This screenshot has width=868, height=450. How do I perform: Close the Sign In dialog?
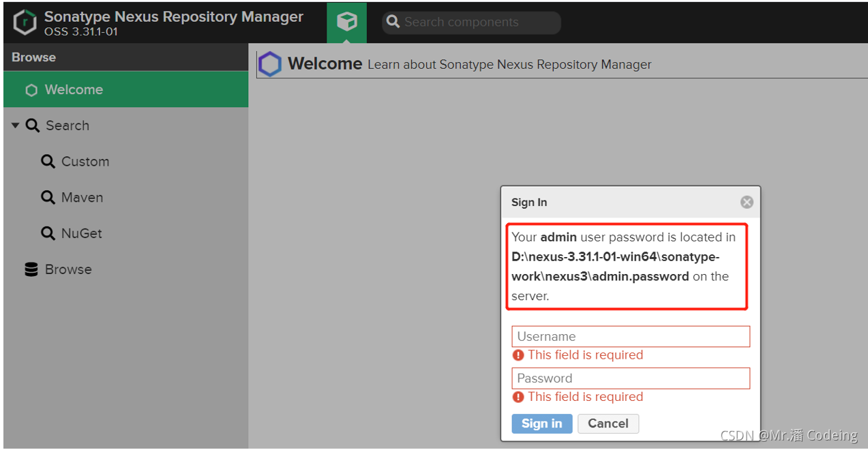tap(747, 202)
